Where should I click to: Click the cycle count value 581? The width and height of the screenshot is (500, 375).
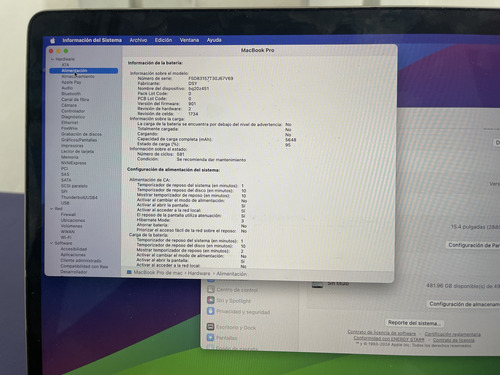point(180,154)
